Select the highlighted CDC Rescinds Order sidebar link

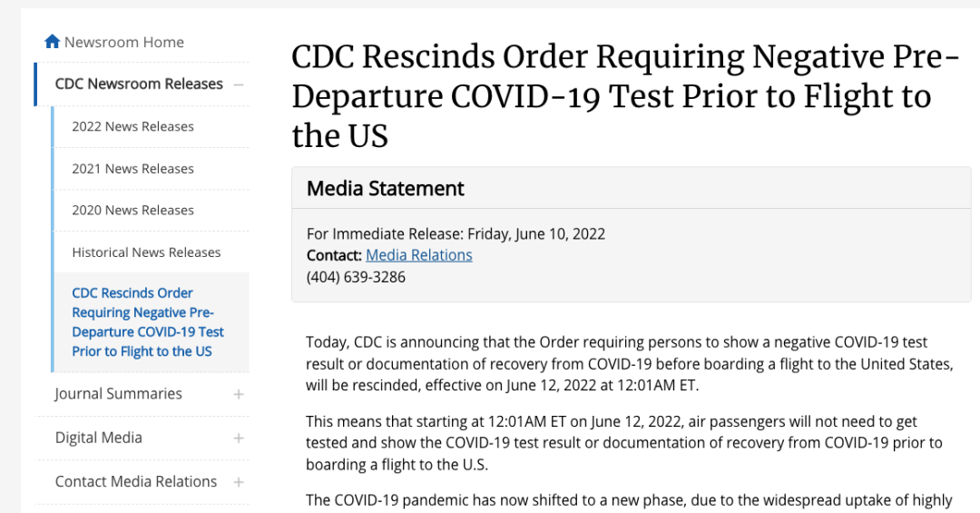point(148,322)
